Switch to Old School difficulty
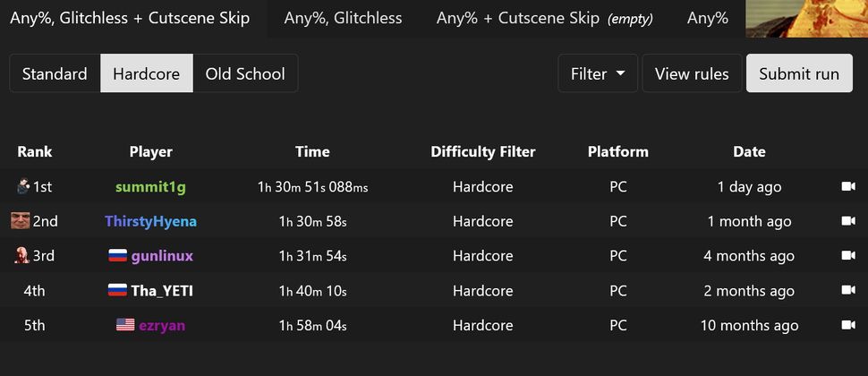This screenshot has width=868, height=376. click(x=245, y=73)
